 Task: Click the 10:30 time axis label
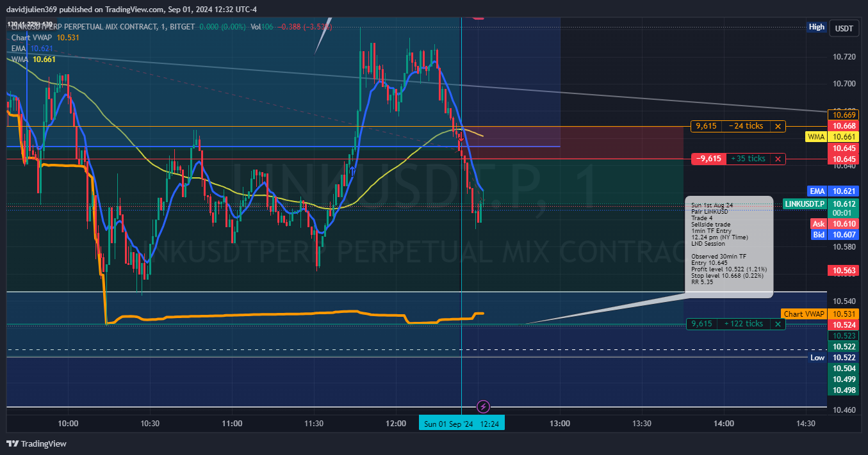(x=150, y=424)
